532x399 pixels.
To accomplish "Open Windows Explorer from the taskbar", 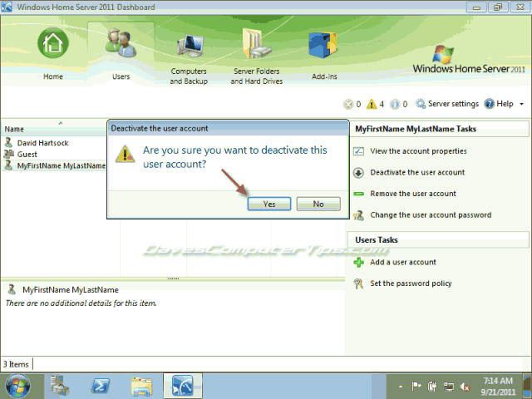I will [x=141, y=387].
